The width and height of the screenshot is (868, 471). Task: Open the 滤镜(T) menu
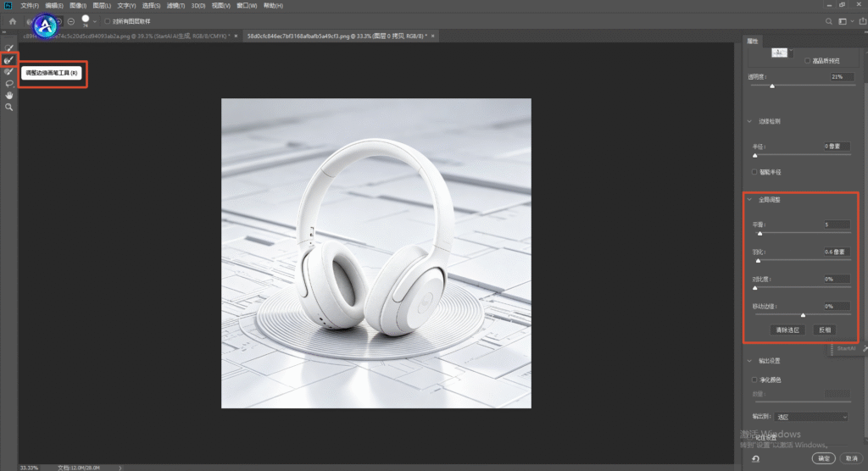coord(175,6)
